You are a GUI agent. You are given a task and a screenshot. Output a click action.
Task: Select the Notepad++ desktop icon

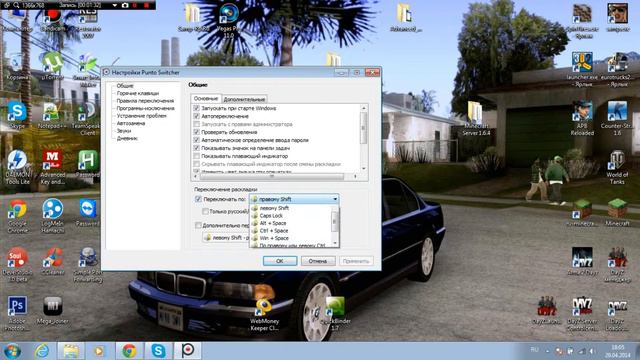(x=52, y=116)
